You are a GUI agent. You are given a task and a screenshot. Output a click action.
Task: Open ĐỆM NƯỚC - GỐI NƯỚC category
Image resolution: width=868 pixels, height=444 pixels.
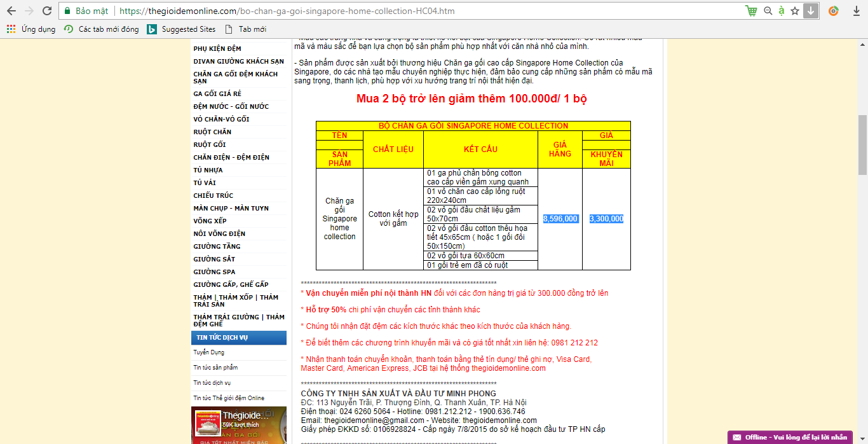point(231,107)
